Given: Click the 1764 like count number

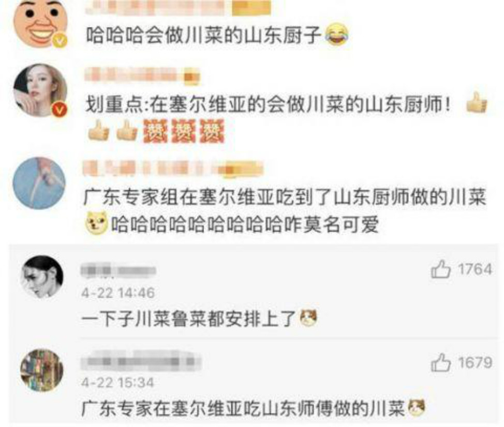Looking at the screenshot, I should point(475,269).
